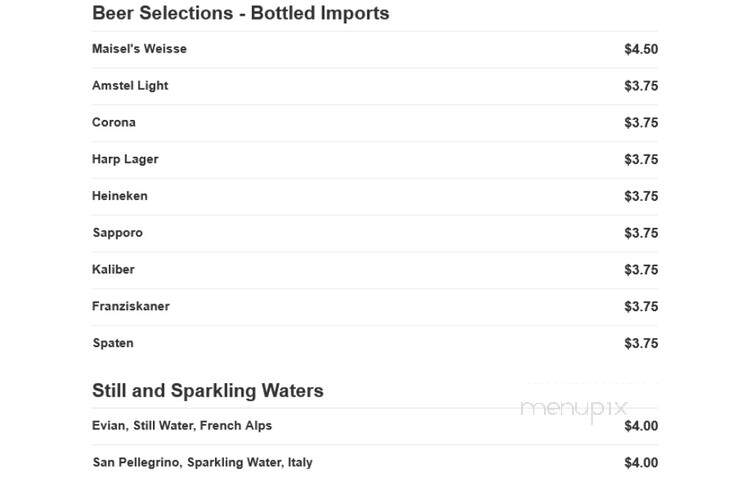Click the $3.75 price beside Corona
Image resolution: width=753 pixels, height=491 pixels.
click(641, 123)
